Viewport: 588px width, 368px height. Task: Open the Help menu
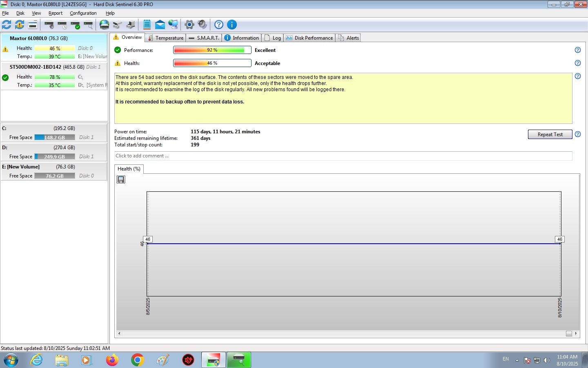point(110,13)
